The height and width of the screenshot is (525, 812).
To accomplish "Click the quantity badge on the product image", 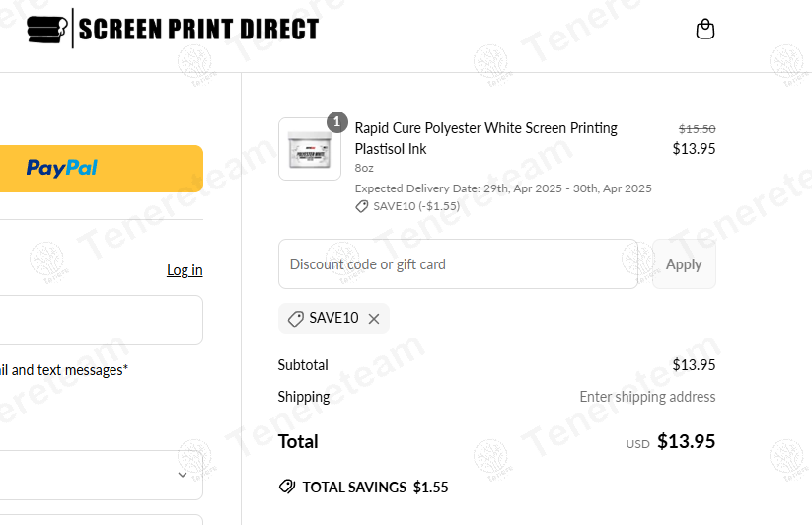I will click(x=337, y=122).
